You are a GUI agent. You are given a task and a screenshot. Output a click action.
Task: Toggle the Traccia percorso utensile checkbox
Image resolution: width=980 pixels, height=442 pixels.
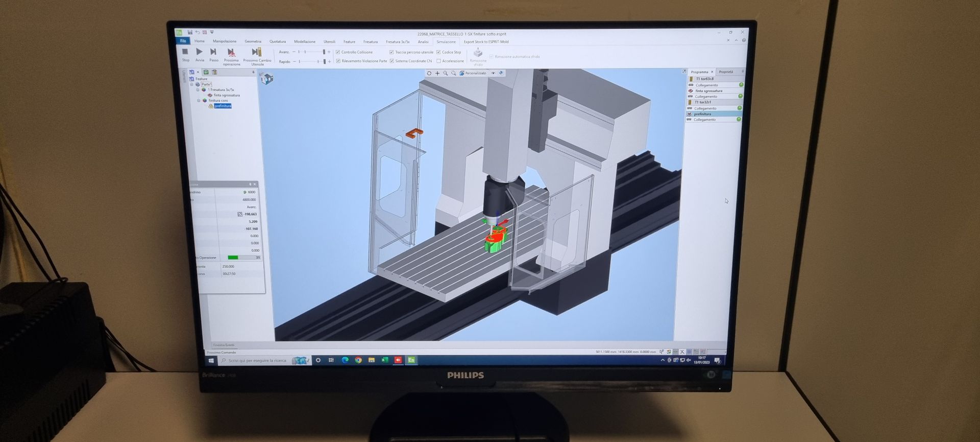[x=391, y=52]
